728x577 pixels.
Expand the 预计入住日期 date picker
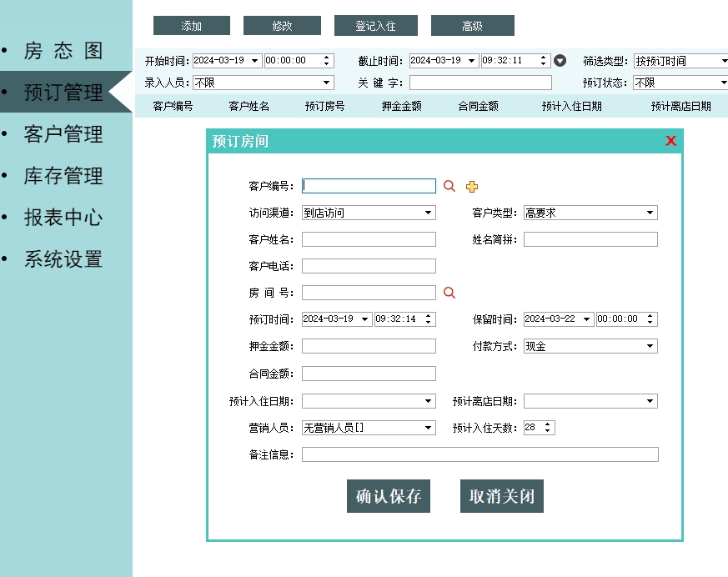tap(429, 401)
